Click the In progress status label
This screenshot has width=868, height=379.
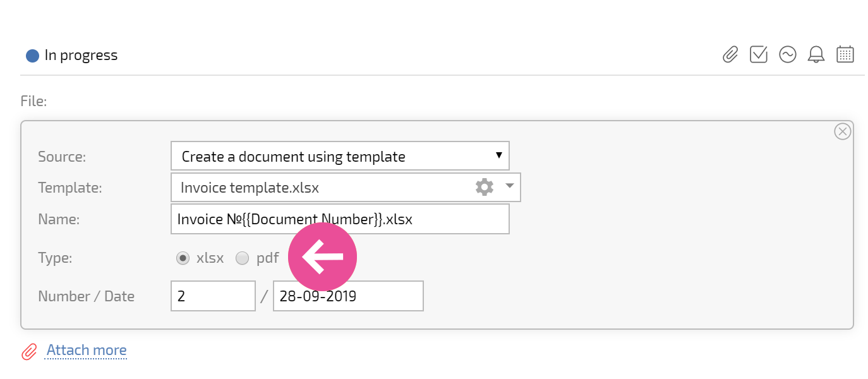click(x=81, y=55)
